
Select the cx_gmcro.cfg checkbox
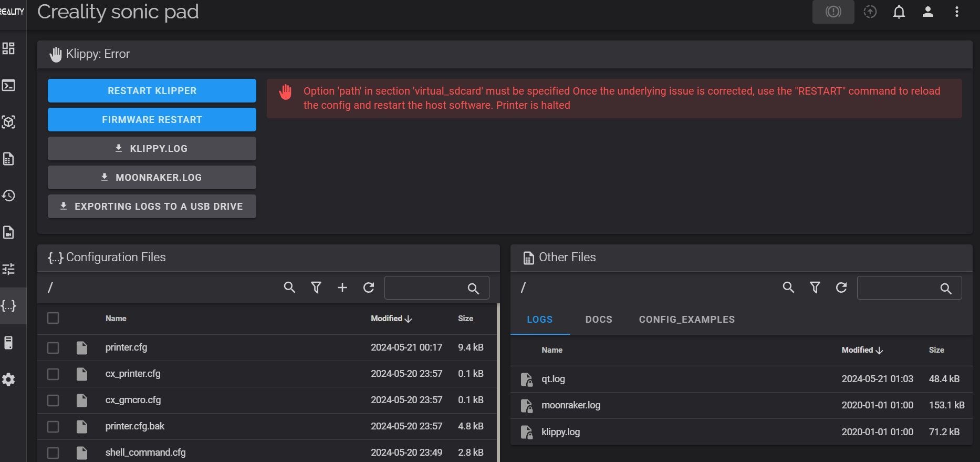click(x=53, y=401)
